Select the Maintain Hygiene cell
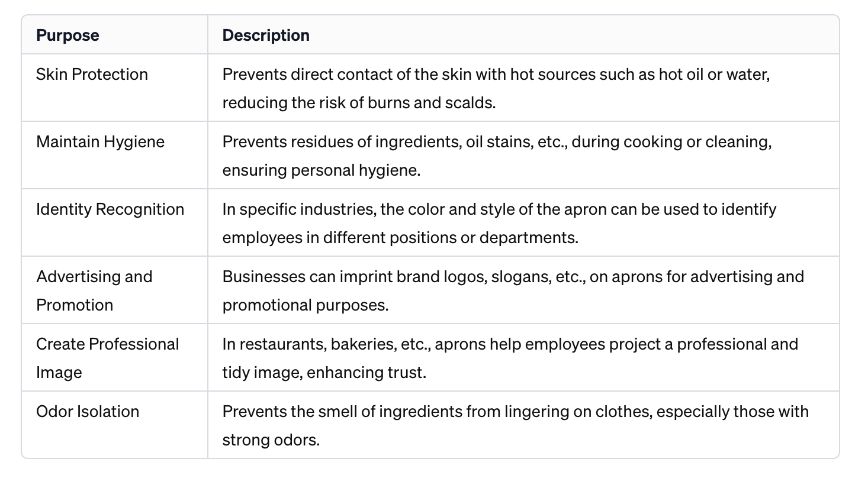Viewport: 868px width, 491px height. (x=100, y=142)
